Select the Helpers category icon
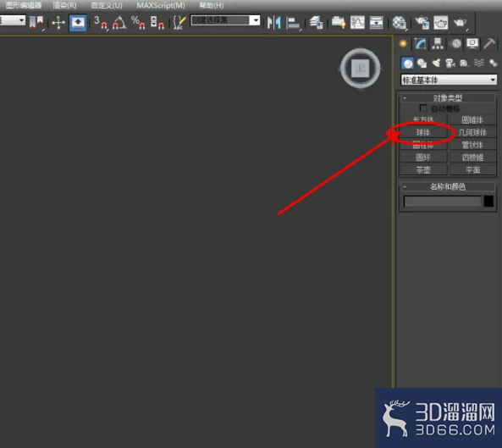502x448 pixels. (x=464, y=63)
